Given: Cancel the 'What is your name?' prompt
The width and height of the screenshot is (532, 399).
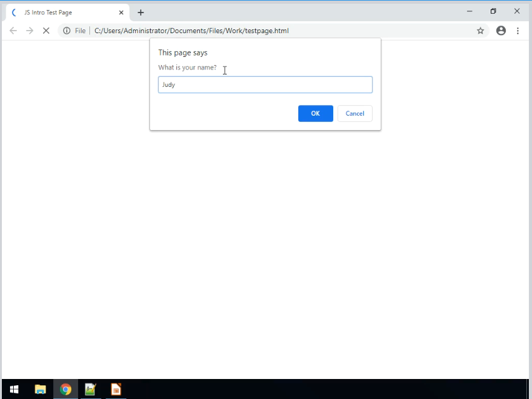Looking at the screenshot, I should pos(355,113).
